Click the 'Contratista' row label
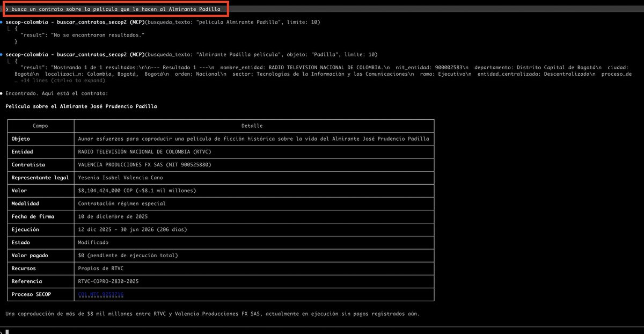The width and height of the screenshot is (644, 334). (x=28, y=165)
